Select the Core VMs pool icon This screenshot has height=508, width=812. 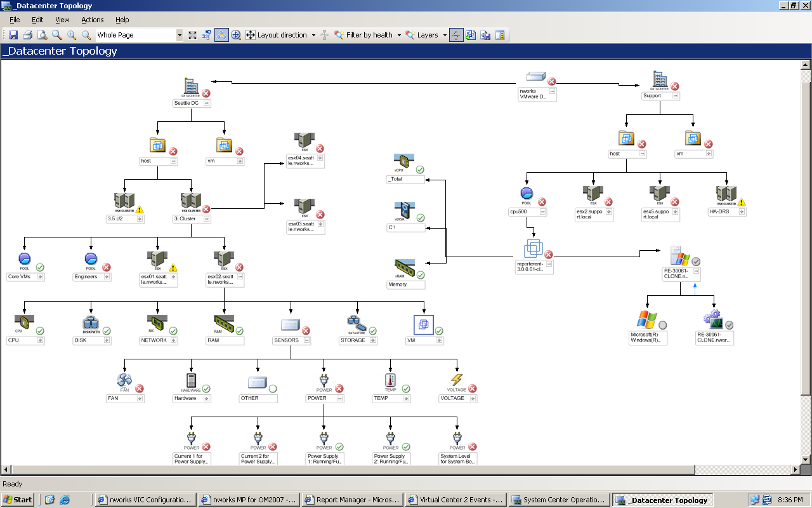(x=25, y=260)
